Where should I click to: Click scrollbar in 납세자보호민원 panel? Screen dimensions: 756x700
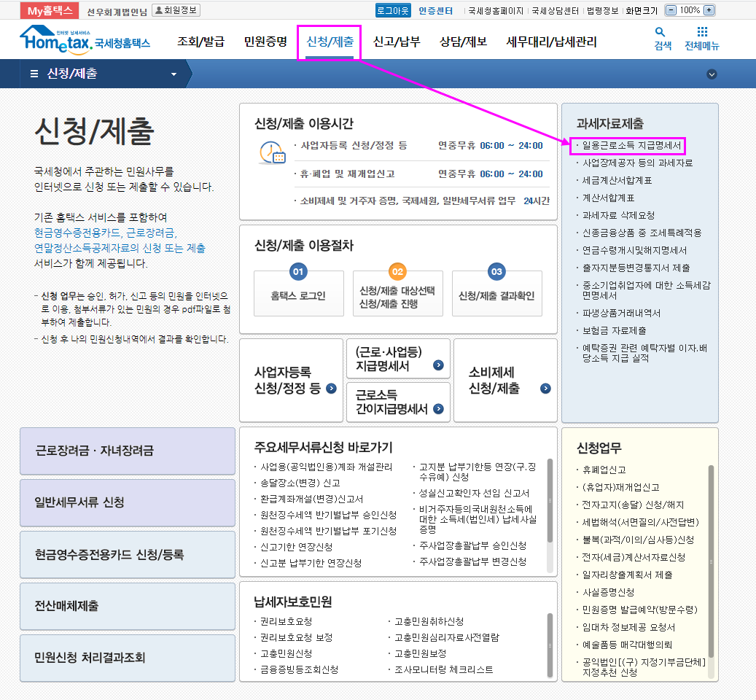click(x=550, y=645)
